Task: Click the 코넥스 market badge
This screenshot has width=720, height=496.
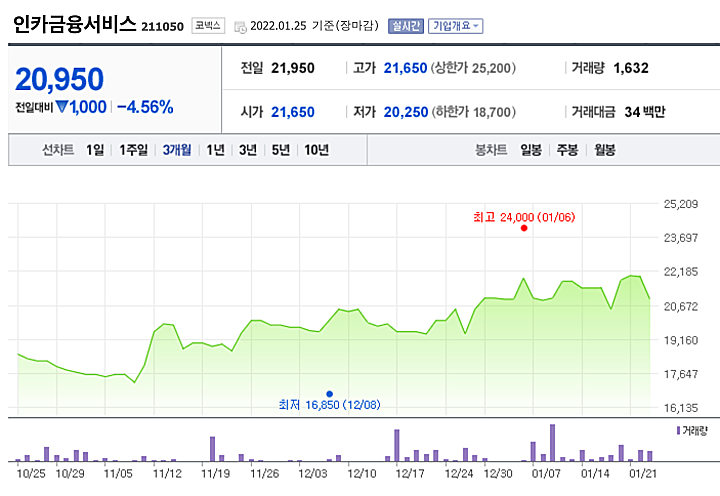Action: pyautogui.click(x=208, y=26)
